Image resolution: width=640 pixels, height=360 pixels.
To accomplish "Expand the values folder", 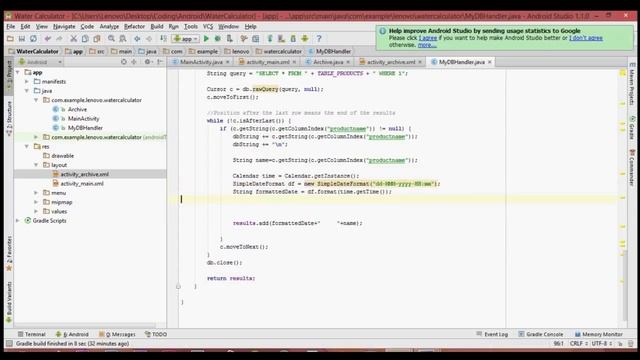I will coord(36,211).
